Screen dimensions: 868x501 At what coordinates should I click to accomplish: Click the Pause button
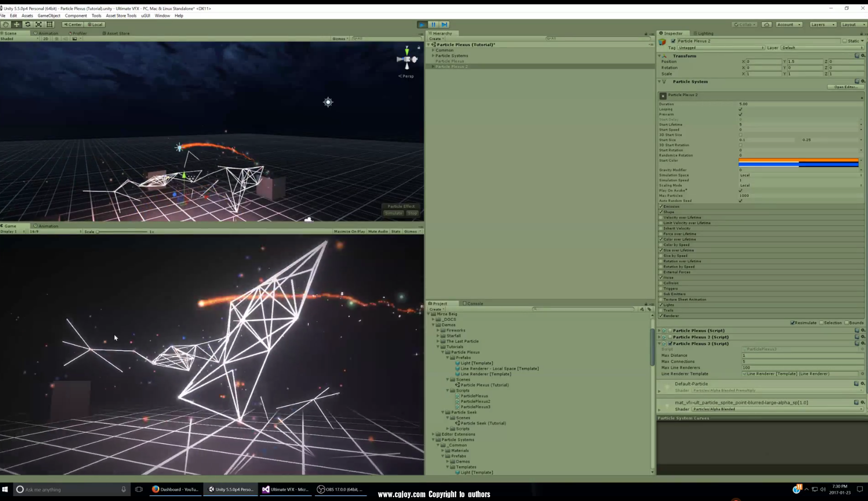[433, 24]
